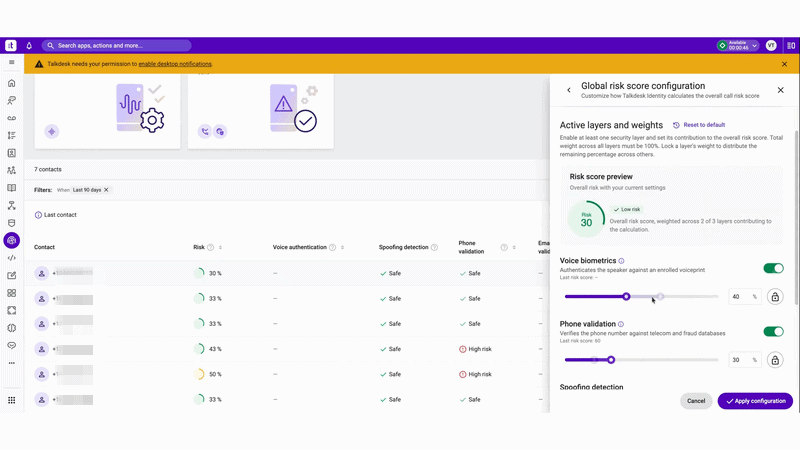Click the Last contact info icon

(x=38, y=215)
